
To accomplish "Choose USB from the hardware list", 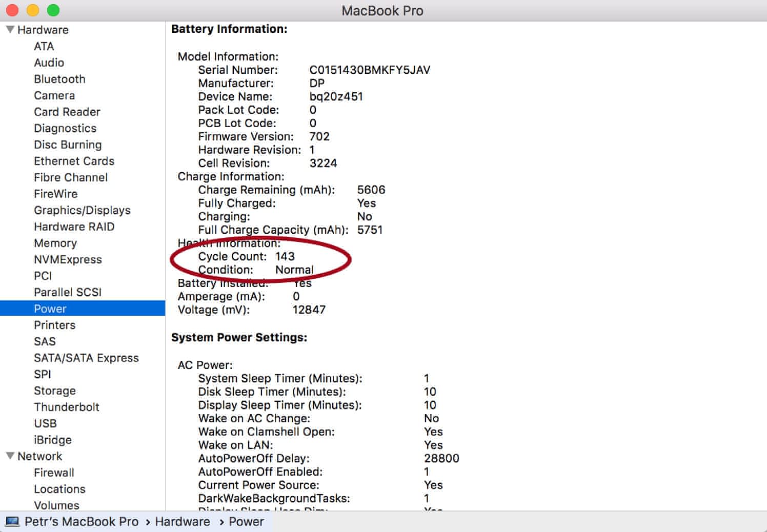I will coord(45,423).
